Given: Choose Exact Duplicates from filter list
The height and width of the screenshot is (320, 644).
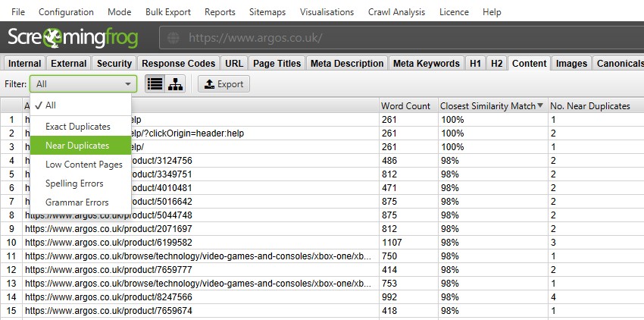Looking at the screenshot, I should 77,126.
